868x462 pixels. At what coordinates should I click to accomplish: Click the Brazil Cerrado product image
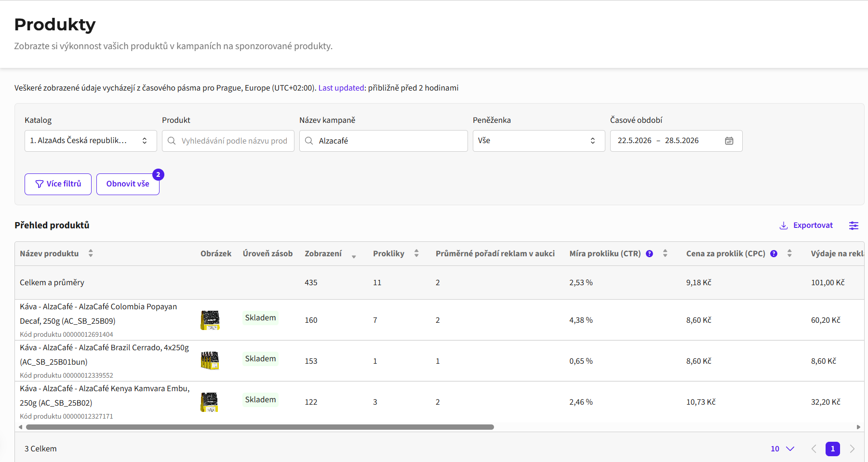210,361
